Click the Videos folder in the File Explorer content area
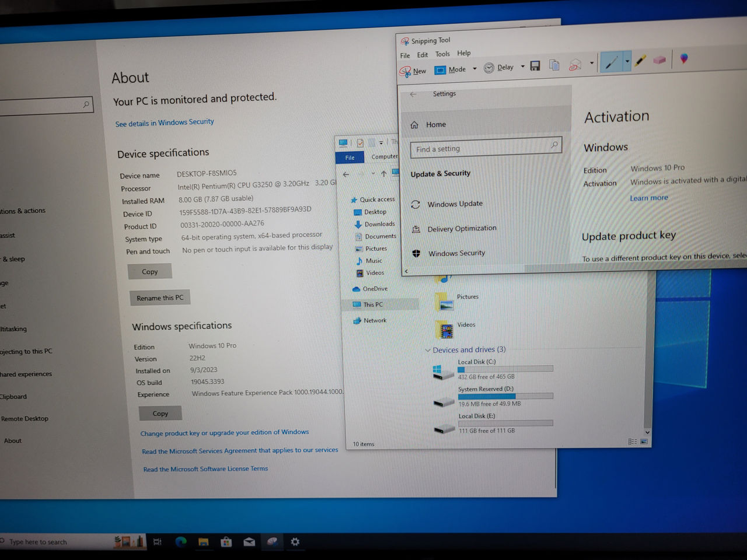Screen dimensions: 747x560 pos(456,328)
